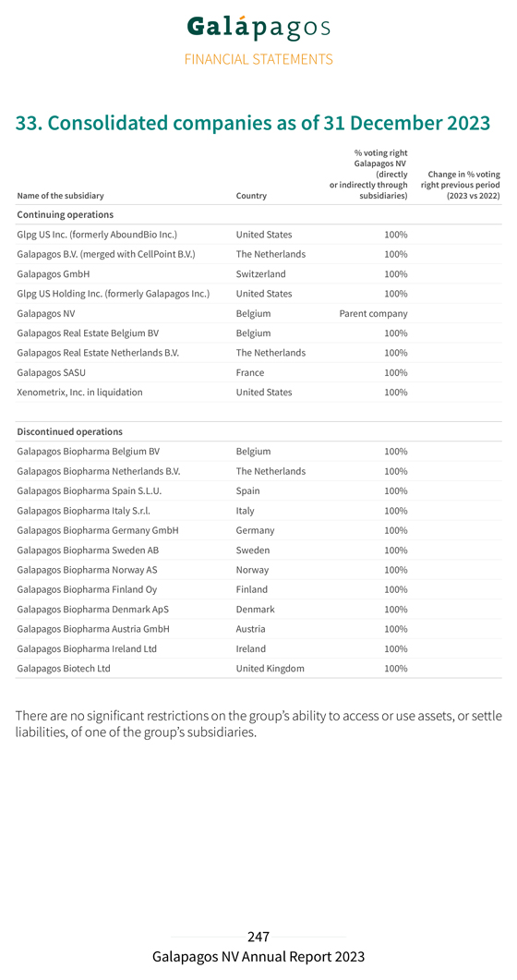This screenshot has width=517, height=980.
Task: Click the page number 247
Action: 258,937
